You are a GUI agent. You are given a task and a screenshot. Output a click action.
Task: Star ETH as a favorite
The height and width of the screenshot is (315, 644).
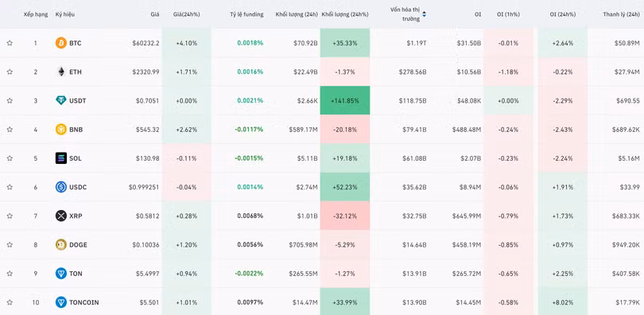[10, 72]
